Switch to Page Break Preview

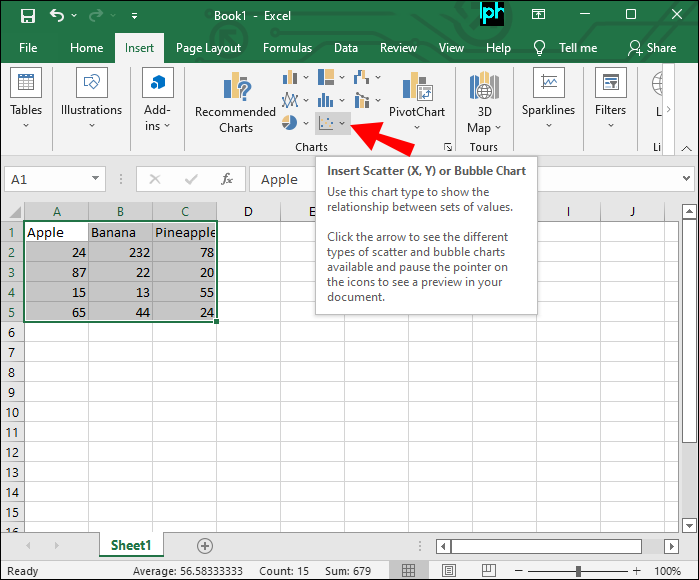click(489, 570)
